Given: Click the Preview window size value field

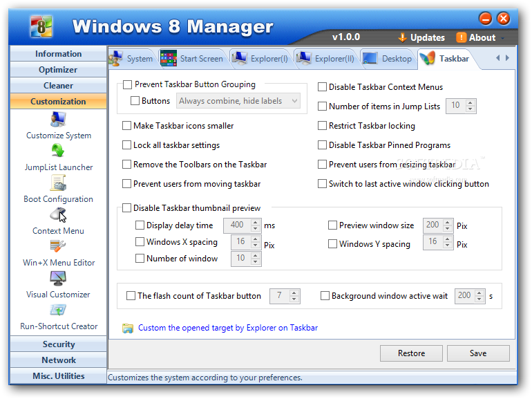Looking at the screenshot, I should (433, 225).
